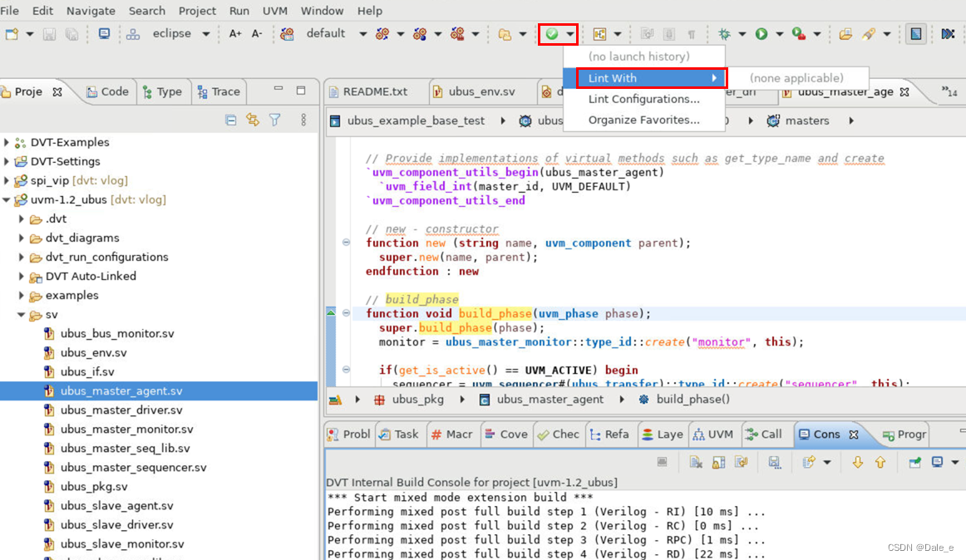
Task: Click the Pin Console icon
Action: (x=914, y=462)
